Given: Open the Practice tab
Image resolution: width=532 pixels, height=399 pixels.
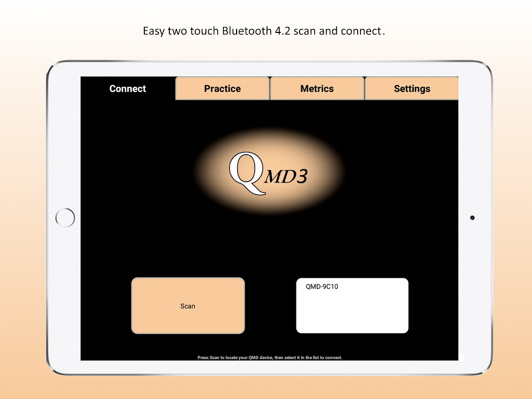Looking at the screenshot, I should pos(222,89).
